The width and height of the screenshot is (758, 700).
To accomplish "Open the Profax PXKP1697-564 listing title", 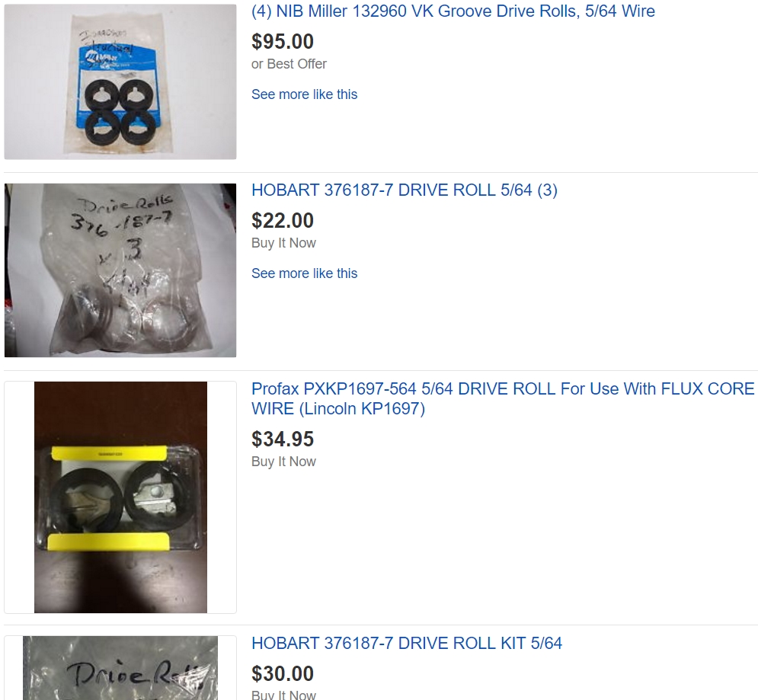I will tap(503, 399).
